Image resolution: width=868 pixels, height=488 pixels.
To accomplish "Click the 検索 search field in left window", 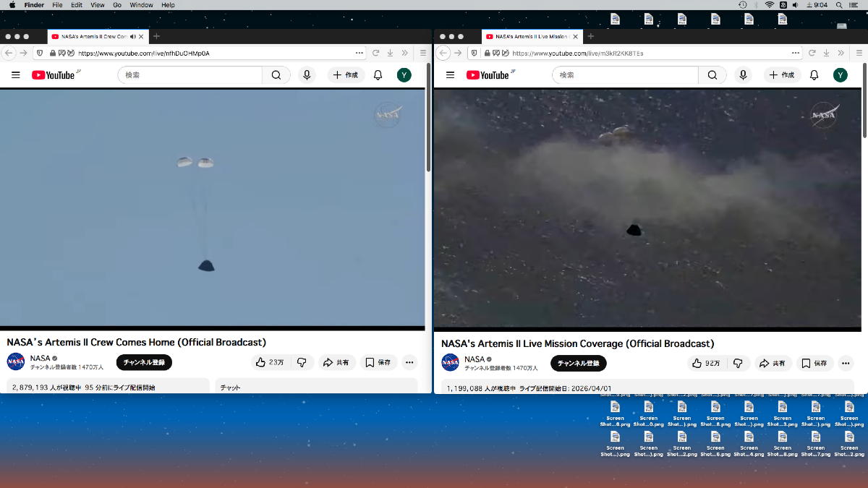I will coord(190,75).
